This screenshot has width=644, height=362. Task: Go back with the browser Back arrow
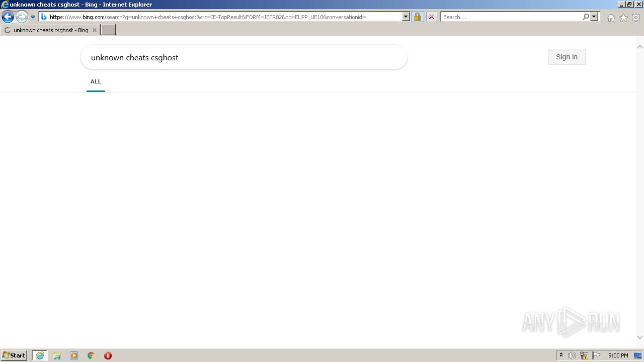pyautogui.click(x=8, y=17)
